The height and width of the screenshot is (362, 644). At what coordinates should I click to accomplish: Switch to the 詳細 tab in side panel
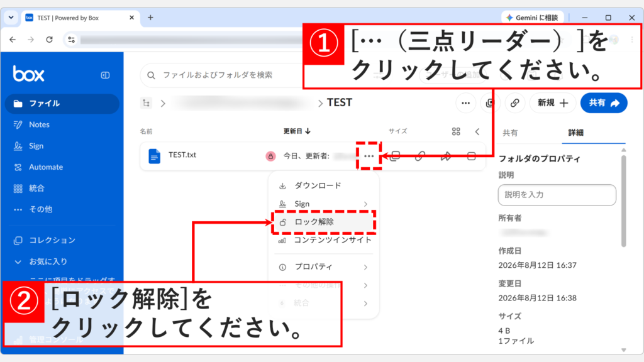pos(576,133)
